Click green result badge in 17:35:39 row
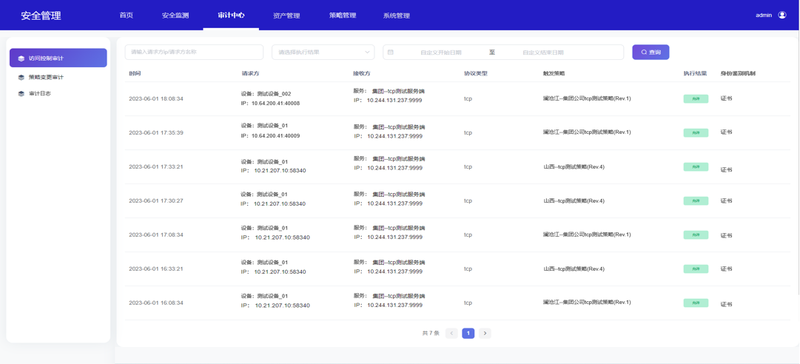This screenshot has width=800, height=364. (x=696, y=133)
